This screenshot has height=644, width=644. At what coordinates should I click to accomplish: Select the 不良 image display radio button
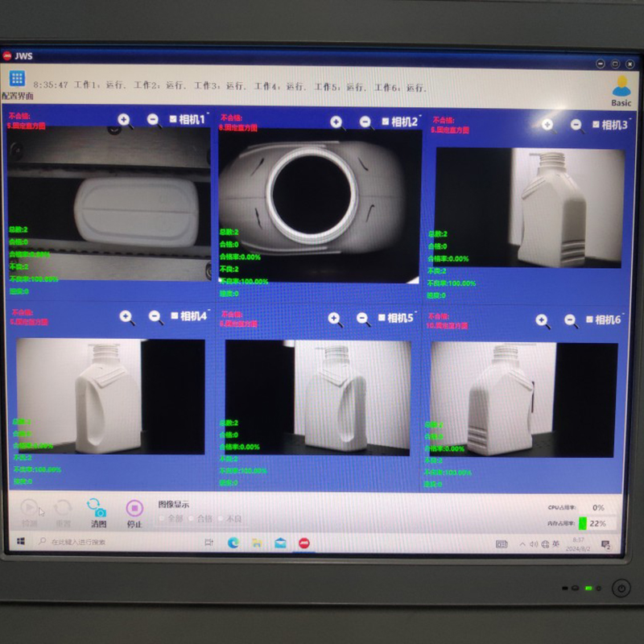[221, 518]
